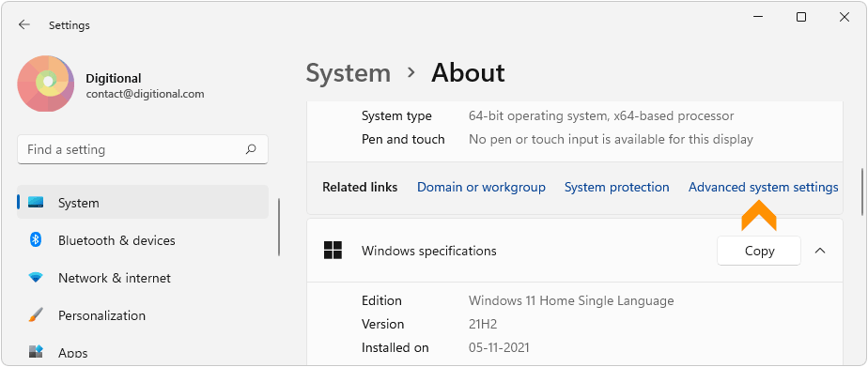This screenshot has width=868, height=367.
Task: Click the sidebar navigation scrollbar
Action: (x=280, y=227)
